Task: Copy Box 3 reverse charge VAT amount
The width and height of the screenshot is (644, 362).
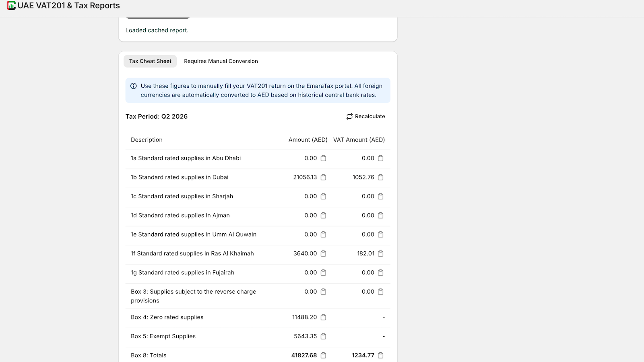Action: tap(381, 292)
